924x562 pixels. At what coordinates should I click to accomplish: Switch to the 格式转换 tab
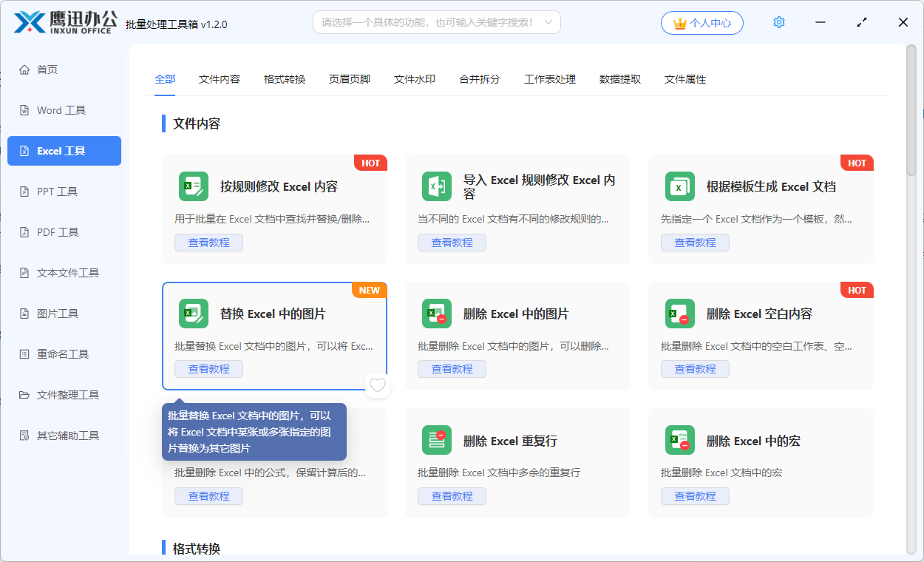284,79
